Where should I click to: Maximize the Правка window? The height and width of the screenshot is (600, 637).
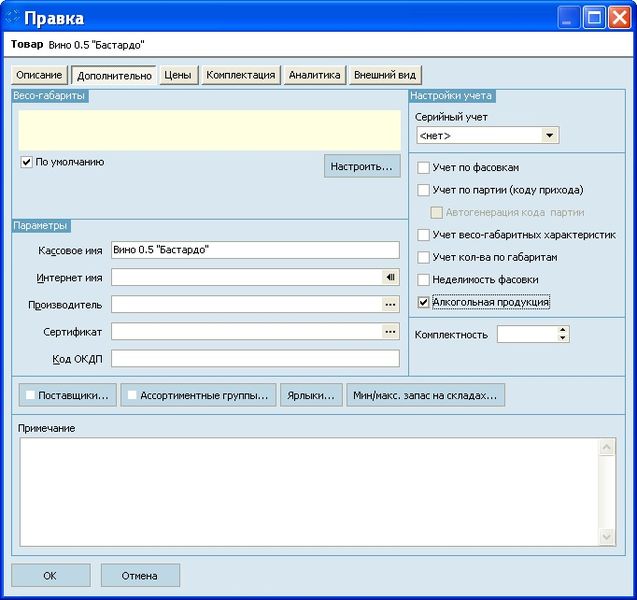pos(594,18)
